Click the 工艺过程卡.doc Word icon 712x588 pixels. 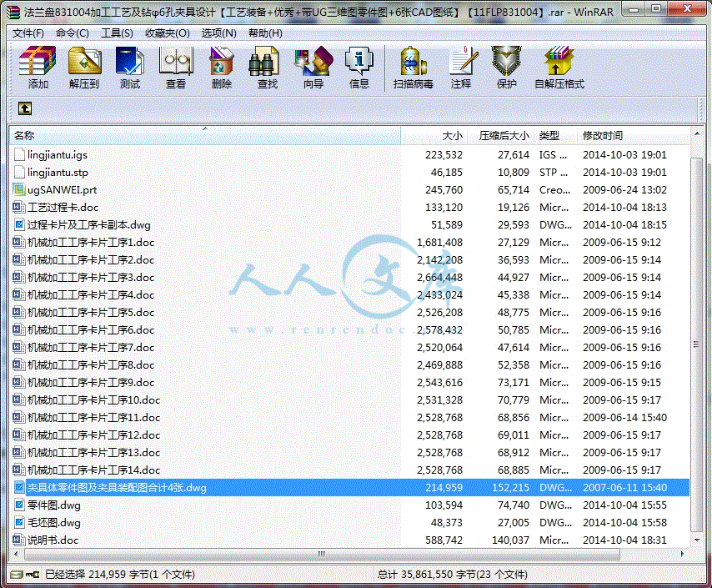pyautogui.click(x=19, y=207)
